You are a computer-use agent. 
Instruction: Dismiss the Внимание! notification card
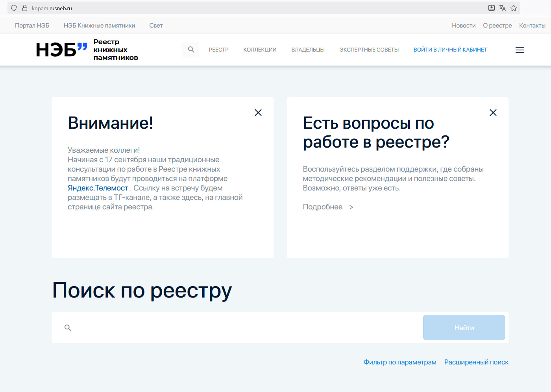[x=258, y=113]
